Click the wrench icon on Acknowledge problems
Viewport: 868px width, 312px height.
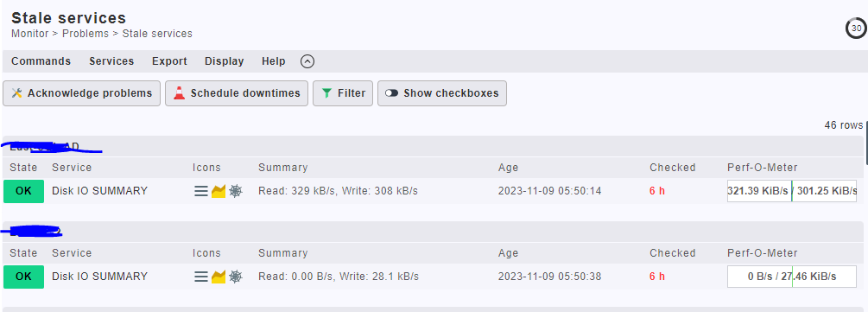[x=17, y=93]
